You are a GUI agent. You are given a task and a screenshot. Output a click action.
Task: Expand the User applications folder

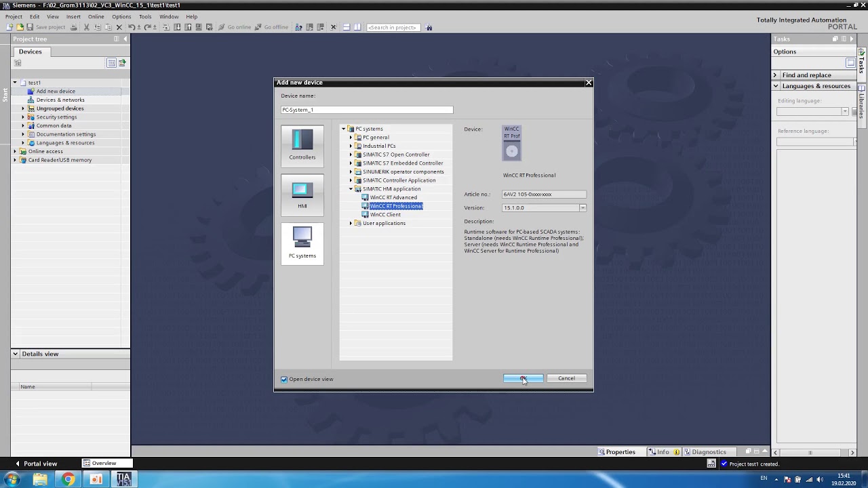pyautogui.click(x=351, y=223)
